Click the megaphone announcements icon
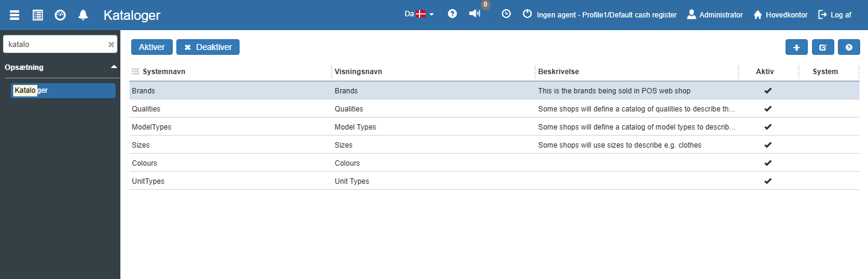 tap(475, 14)
